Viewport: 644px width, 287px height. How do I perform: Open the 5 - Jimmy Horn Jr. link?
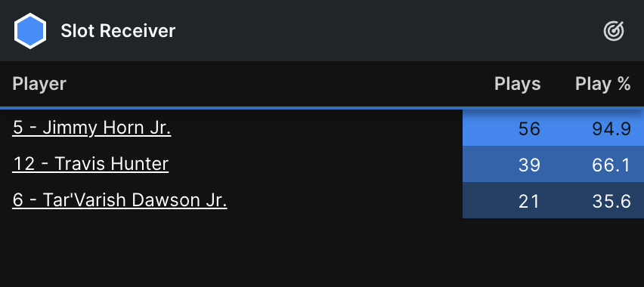(x=91, y=128)
